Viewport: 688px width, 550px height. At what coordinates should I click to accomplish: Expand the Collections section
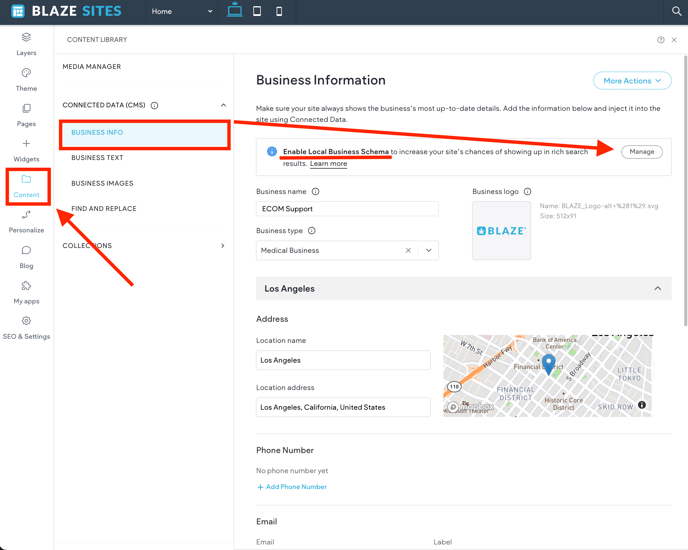222,246
